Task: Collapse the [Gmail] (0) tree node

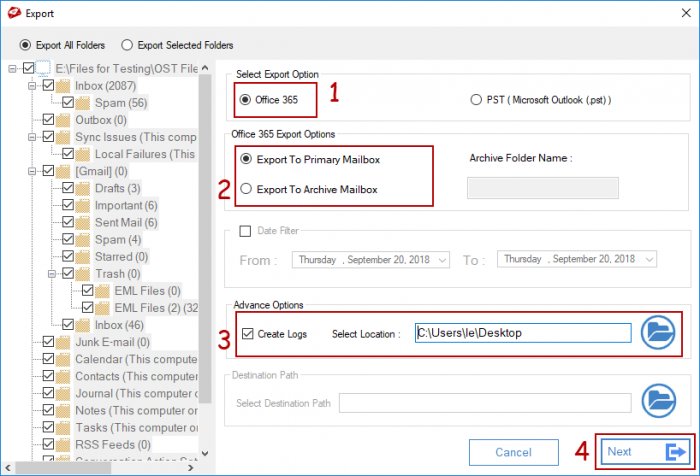Action: 32,171
